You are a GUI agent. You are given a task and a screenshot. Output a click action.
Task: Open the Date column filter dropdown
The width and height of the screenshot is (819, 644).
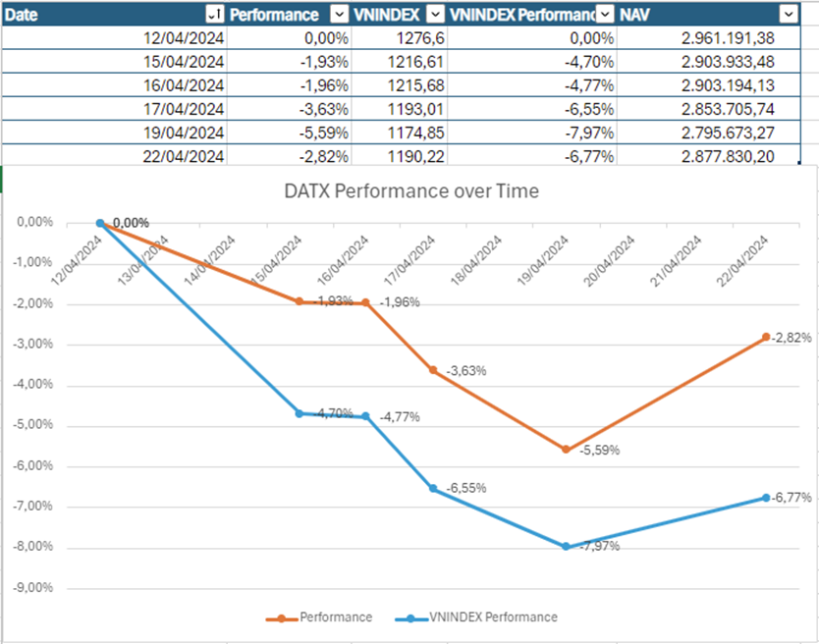(213, 14)
